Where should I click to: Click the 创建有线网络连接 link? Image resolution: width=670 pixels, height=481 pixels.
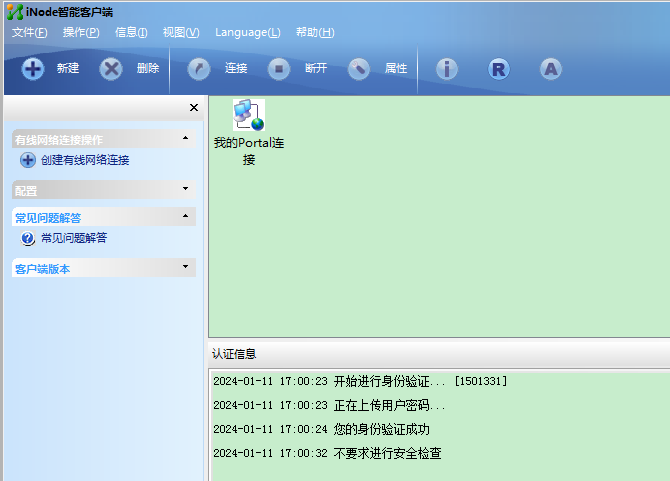click(x=85, y=160)
